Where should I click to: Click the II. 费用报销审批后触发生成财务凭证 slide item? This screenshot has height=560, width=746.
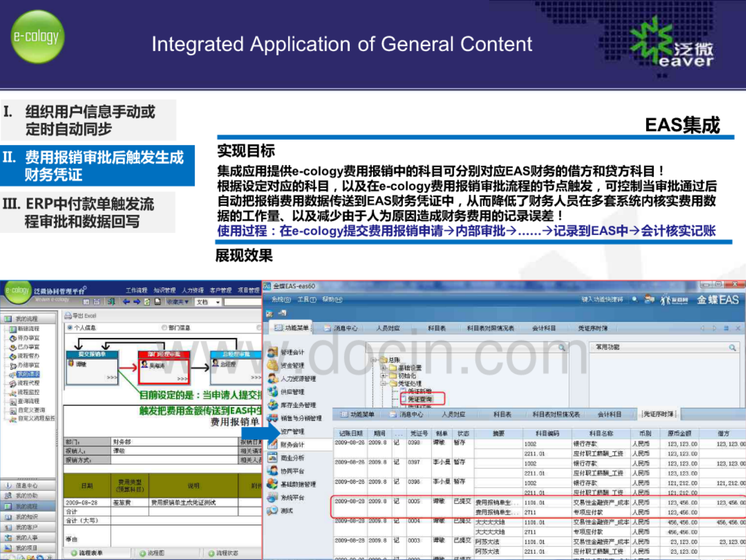pos(97,166)
